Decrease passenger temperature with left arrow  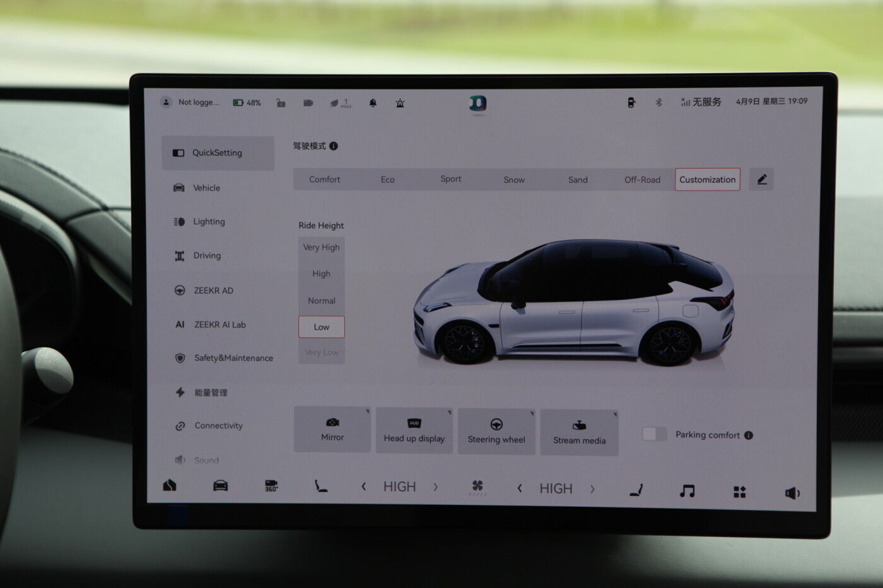(x=520, y=488)
